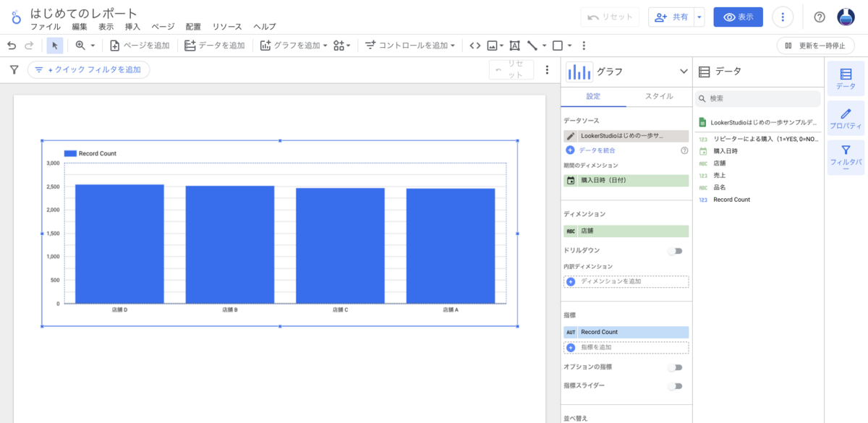Click help icon beside データを統合
868x423 pixels.
pyautogui.click(x=684, y=150)
